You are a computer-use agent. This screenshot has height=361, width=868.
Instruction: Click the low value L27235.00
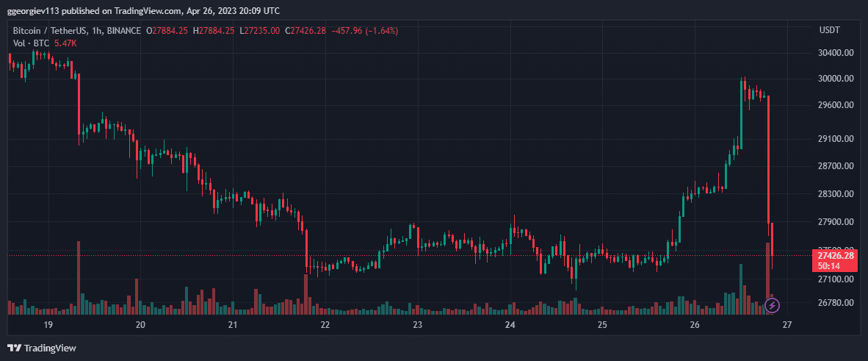(259, 31)
